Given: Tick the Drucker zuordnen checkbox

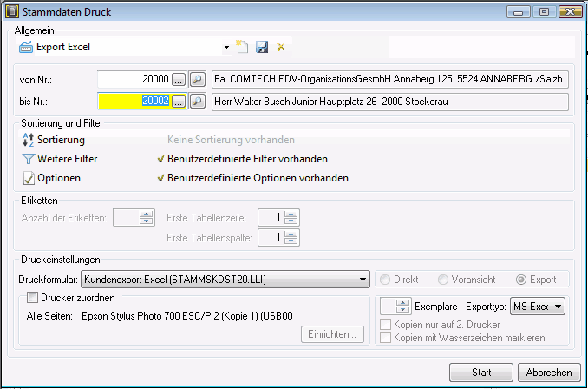Looking at the screenshot, I should coord(33,298).
